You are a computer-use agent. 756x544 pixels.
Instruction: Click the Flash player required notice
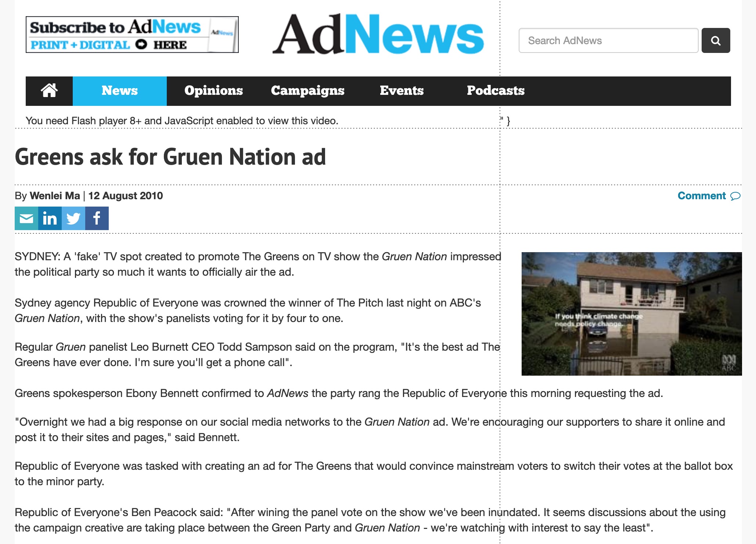tap(182, 121)
